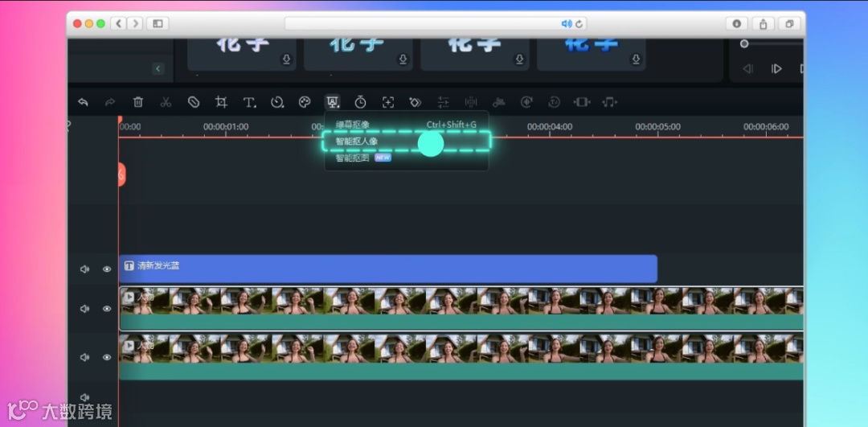The height and width of the screenshot is (427, 868).
Task: Click the Safari address bar
Action: coord(436,24)
